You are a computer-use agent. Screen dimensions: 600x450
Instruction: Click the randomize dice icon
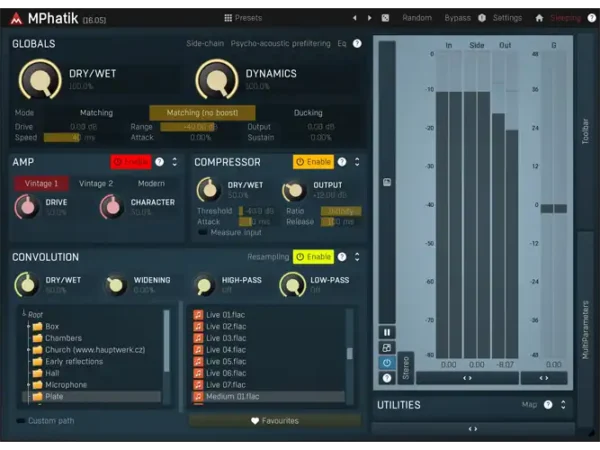click(x=385, y=18)
